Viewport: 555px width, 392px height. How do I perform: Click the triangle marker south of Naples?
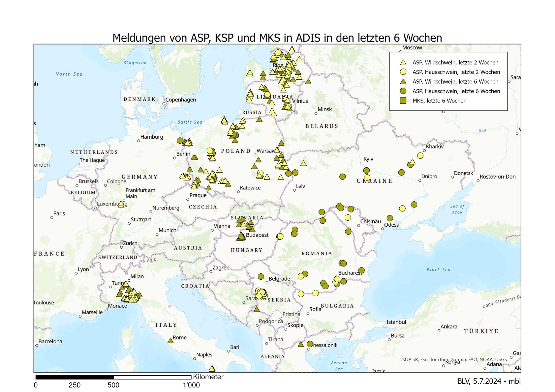click(x=212, y=369)
